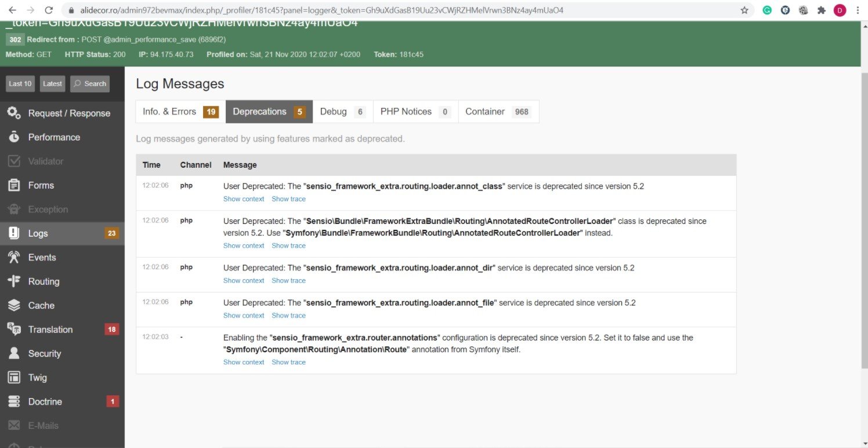
Task: Click the Routing signpost icon
Action: pos(14,281)
